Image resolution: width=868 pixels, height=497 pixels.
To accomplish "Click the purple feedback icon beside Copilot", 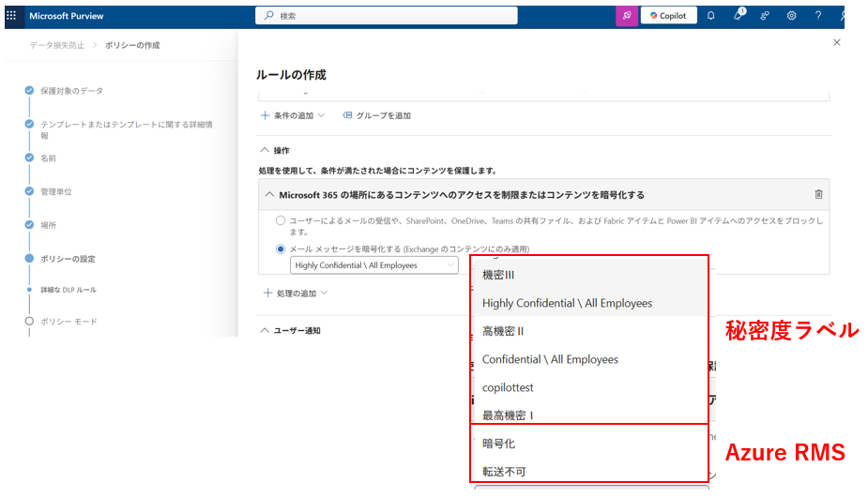I will (x=626, y=16).
